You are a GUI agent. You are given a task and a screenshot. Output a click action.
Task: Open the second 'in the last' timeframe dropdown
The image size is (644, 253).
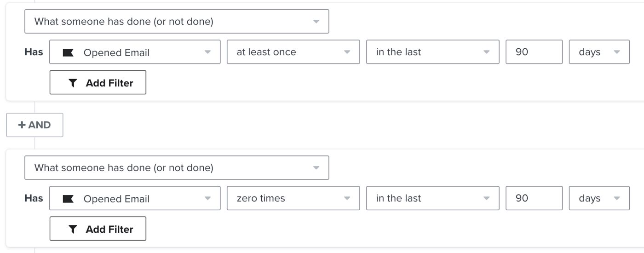tap(432, 198)
